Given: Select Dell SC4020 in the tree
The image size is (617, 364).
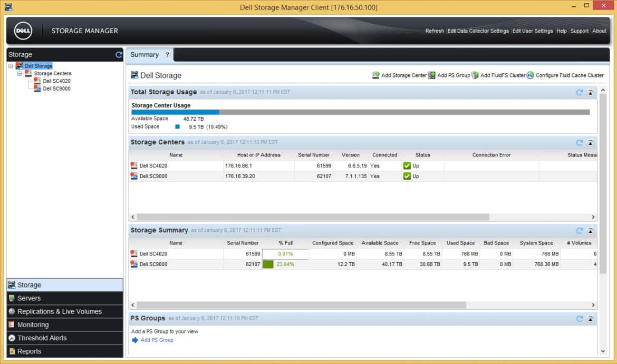Looking at the screenshot, I should point(56,81).
